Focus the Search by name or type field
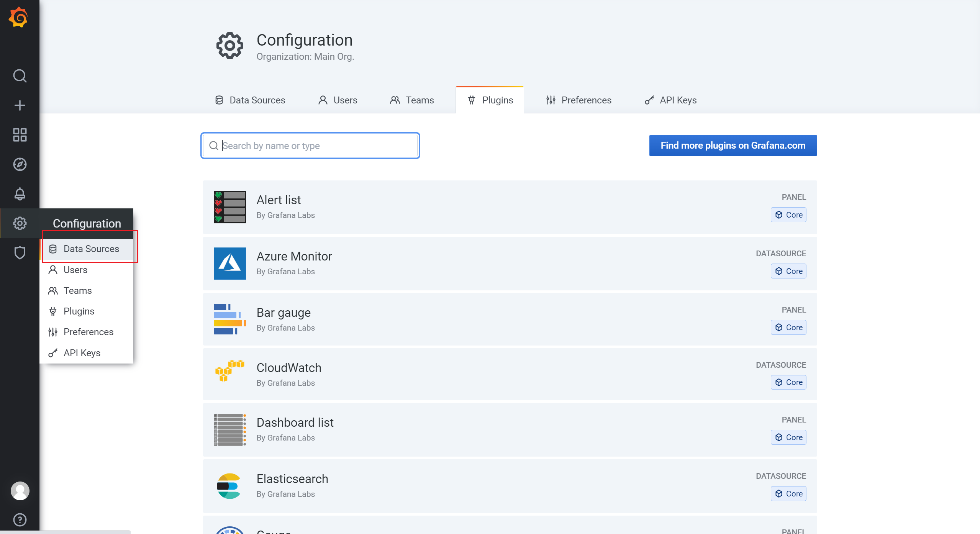Image resolution: width=980 pixels, height=534 pixels. pos(310,146)
